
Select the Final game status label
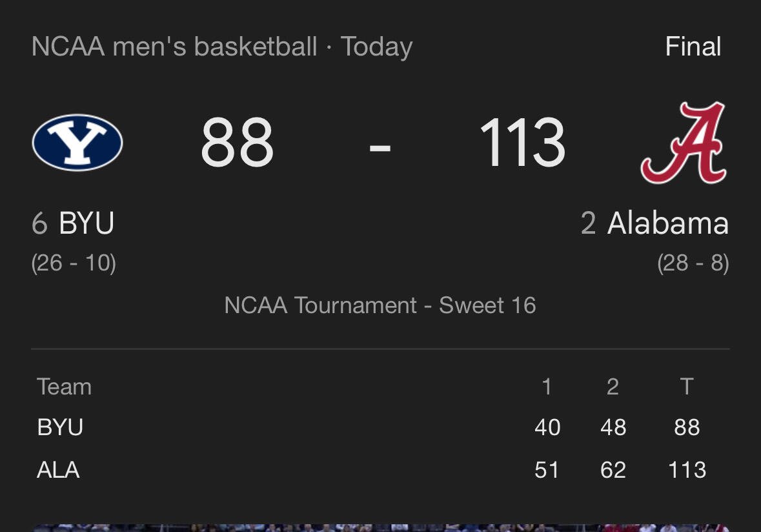pos(693,46)
